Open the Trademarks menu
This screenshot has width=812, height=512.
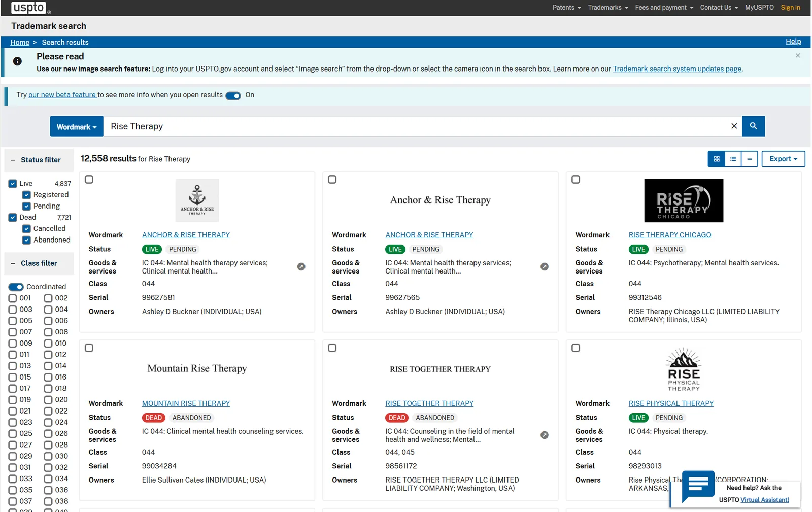click(x=608, y=8)
